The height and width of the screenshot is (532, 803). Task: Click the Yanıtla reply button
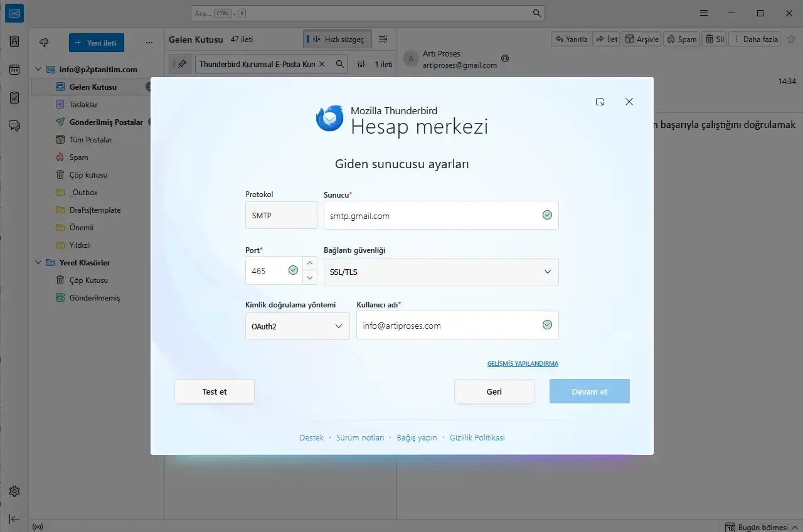tap(570, 39)
